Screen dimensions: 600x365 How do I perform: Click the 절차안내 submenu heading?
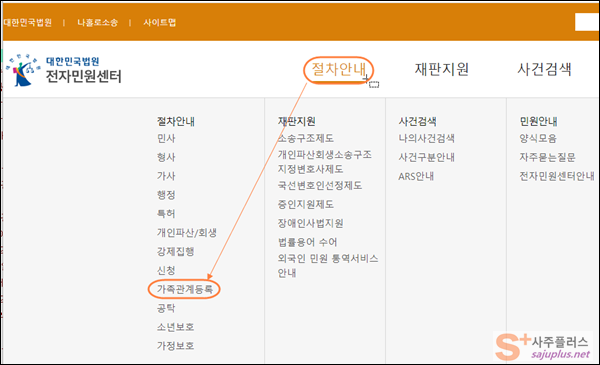point(176,121)
